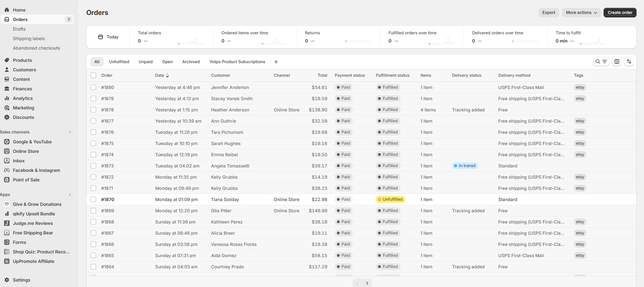Open the edit columns icon

tap(617, 61)
